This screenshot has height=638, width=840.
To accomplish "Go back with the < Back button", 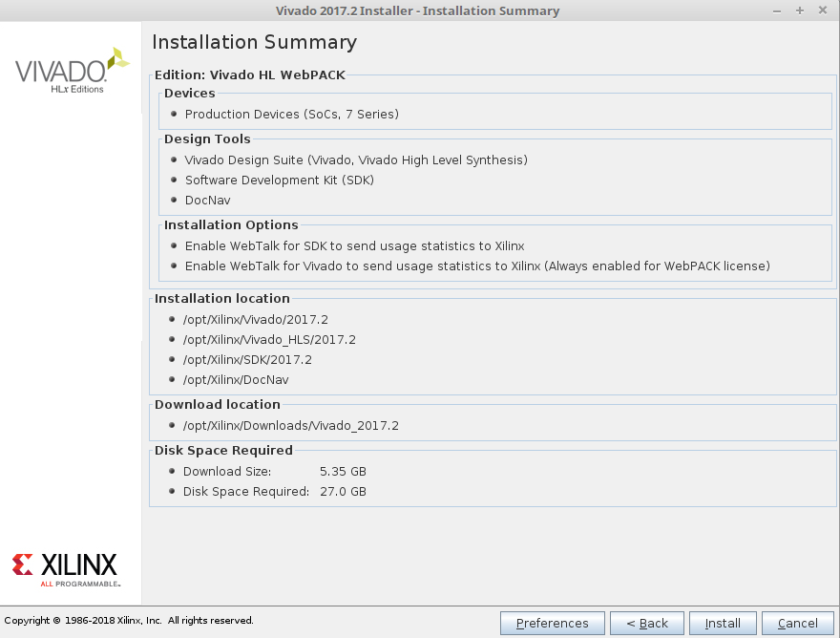I will (x=647, y=623).
